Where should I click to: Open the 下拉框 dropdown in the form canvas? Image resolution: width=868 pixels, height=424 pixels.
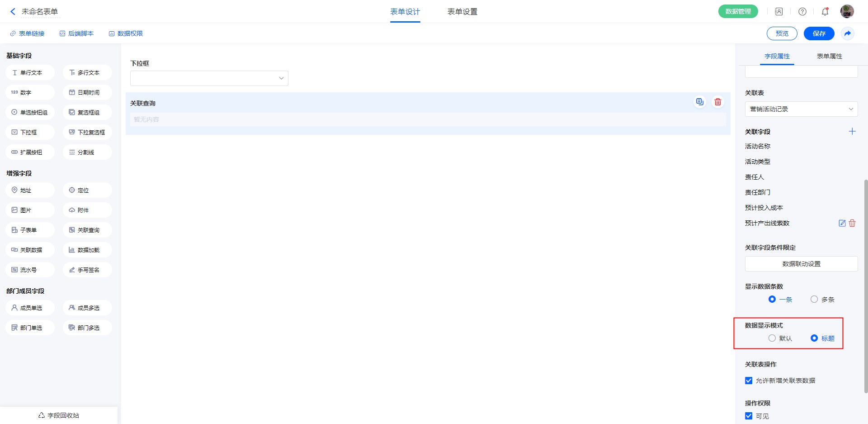click(x=209, y=78)
